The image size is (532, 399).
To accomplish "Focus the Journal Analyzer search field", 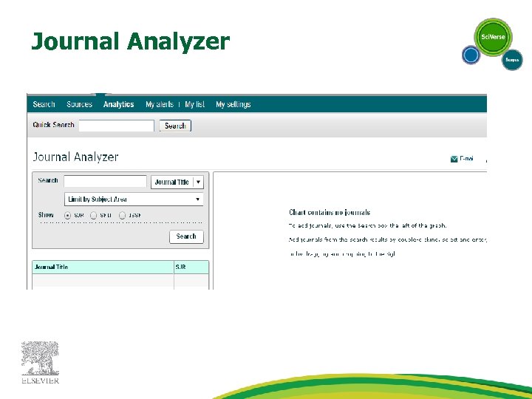I will (105, 181).
